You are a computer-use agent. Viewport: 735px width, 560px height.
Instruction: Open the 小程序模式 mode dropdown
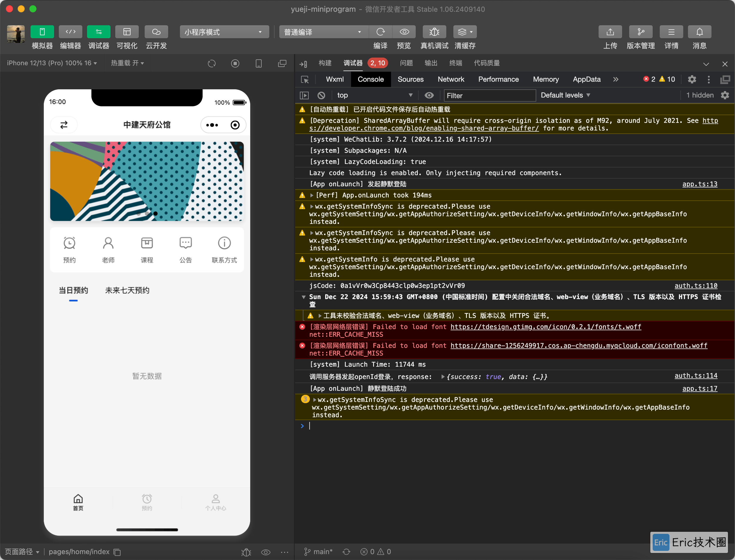(x=224, y=32)
